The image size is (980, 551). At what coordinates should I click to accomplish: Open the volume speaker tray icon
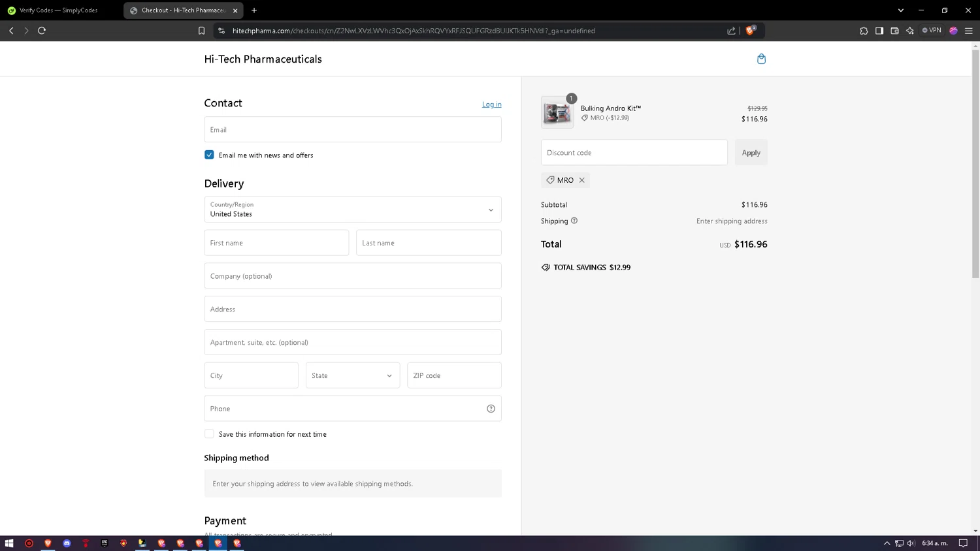point(911,543)
